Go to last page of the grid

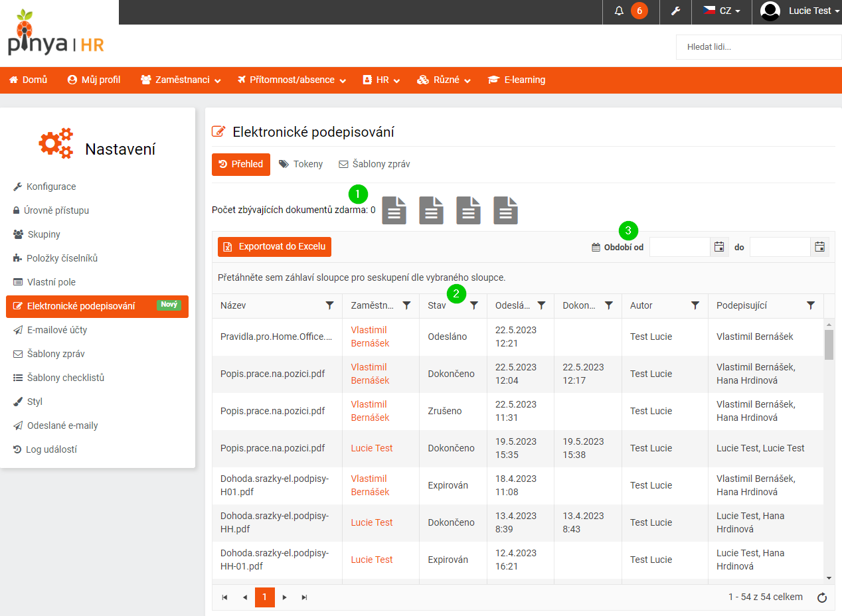[304, 597]
